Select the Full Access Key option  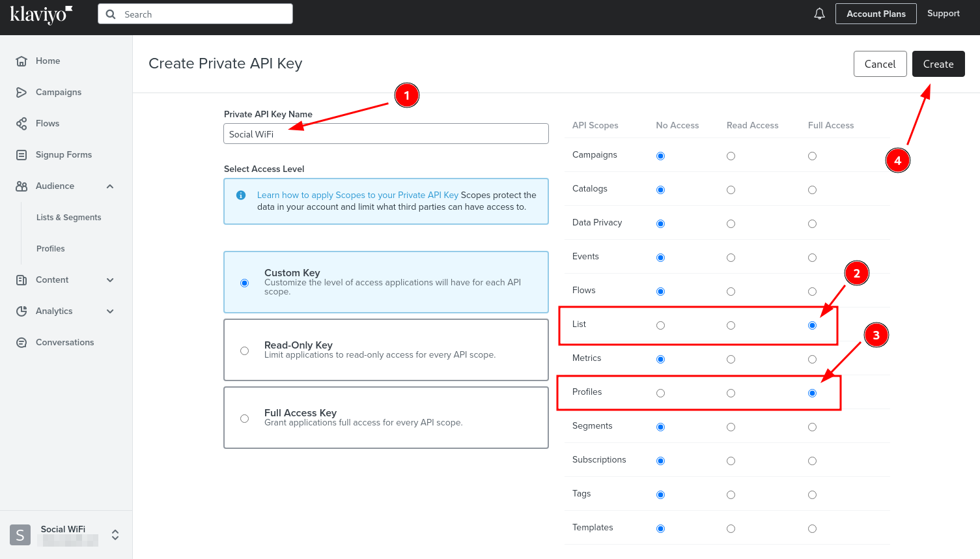click(244, 418)
